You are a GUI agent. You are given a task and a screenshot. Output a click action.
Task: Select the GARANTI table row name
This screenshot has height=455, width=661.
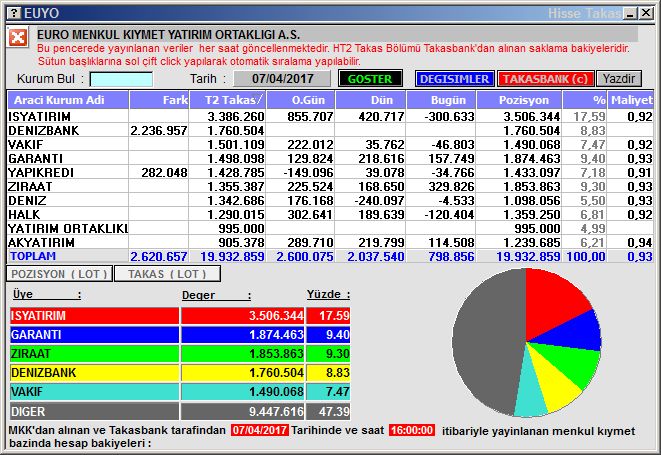pos(35,159)
